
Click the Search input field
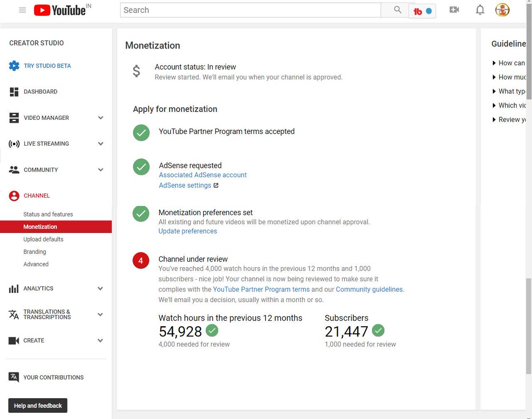250,10
